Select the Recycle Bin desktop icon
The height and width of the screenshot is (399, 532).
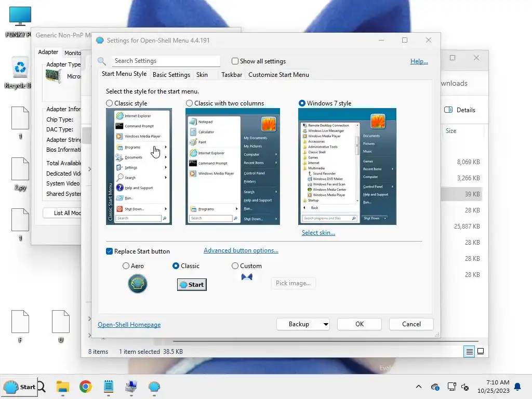pos(19,73)
